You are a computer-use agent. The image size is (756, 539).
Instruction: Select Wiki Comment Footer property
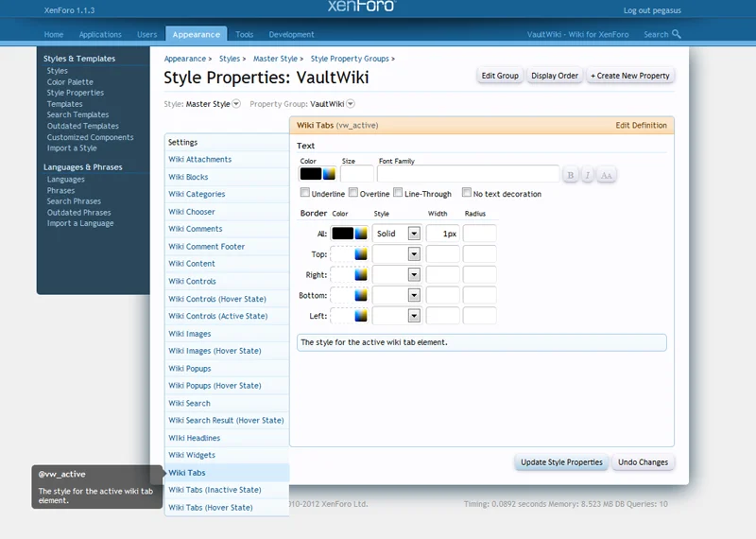[227, 246]
